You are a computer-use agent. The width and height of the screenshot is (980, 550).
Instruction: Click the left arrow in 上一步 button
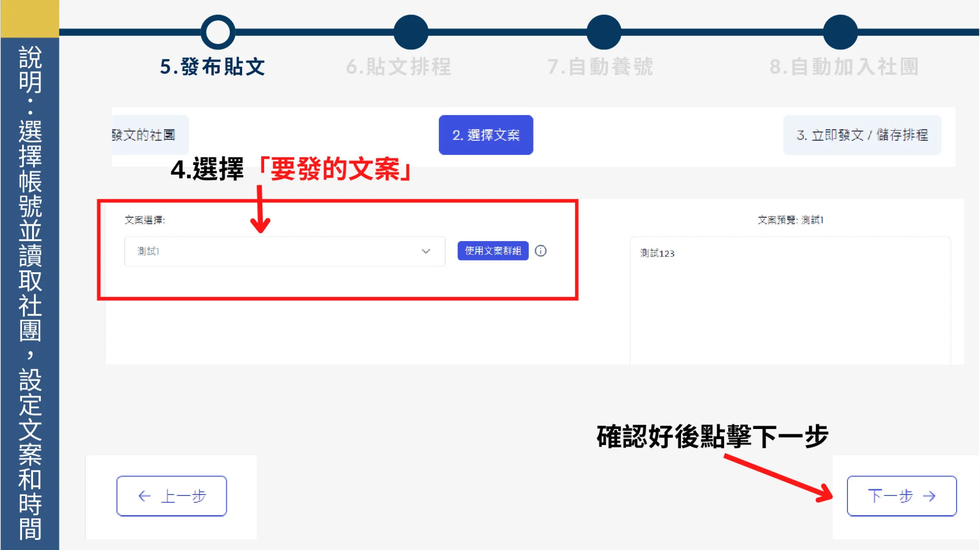pyautogui.click(x=144, y=496)
